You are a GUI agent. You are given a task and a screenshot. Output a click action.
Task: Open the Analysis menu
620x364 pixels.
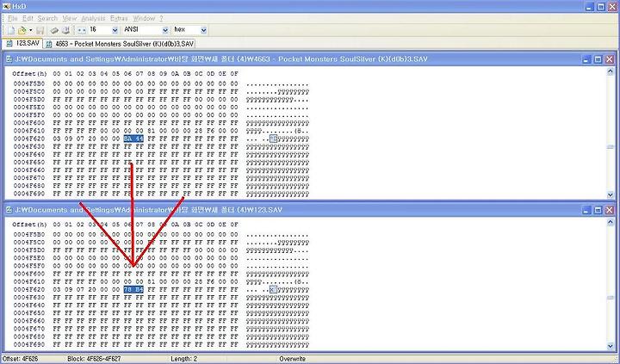click(x=93, y=18)
